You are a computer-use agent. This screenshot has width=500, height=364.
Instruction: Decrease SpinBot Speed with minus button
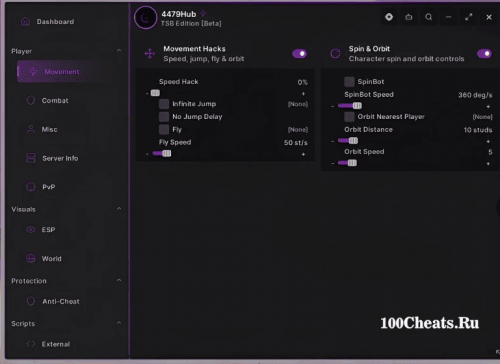(x=332, y=106)
